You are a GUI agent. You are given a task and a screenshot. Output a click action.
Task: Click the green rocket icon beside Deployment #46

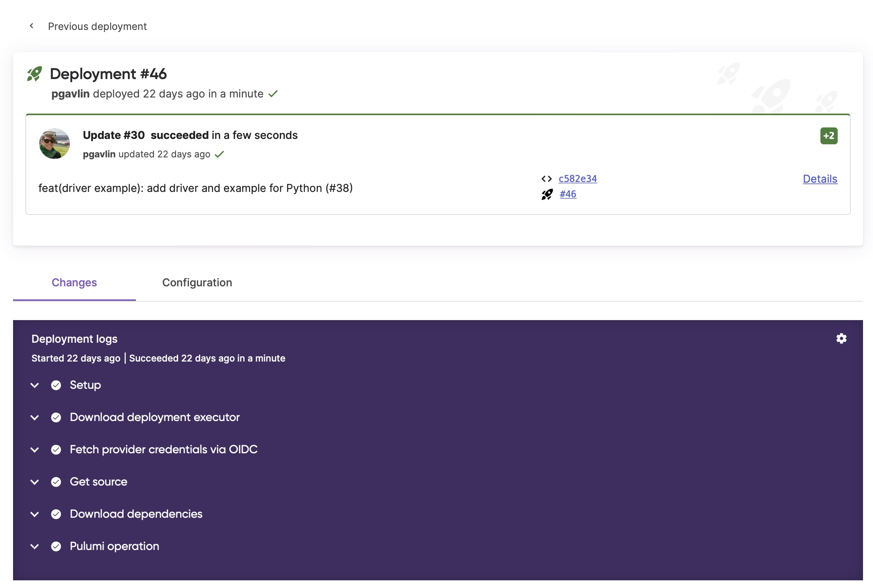[x=35, y=74]
